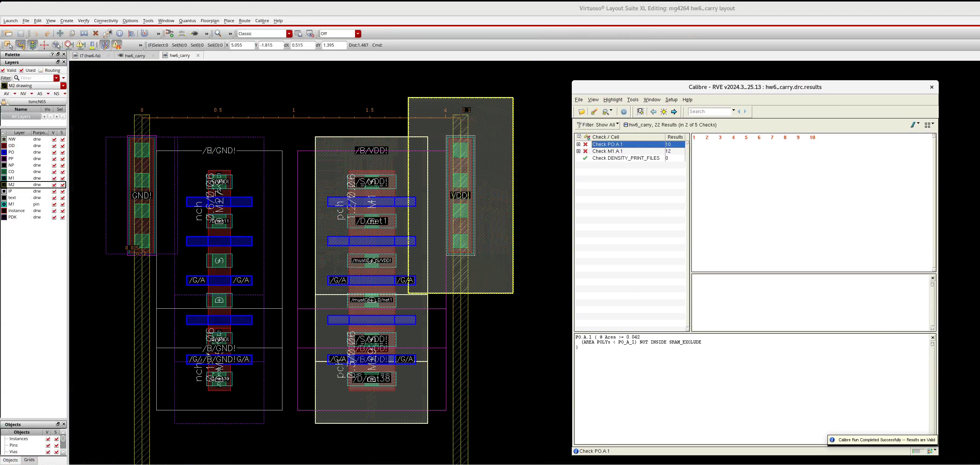Viewport: 980px width, 465px height.
Task: Click the Create Instance toolbar icon
Action: [170, 34]
